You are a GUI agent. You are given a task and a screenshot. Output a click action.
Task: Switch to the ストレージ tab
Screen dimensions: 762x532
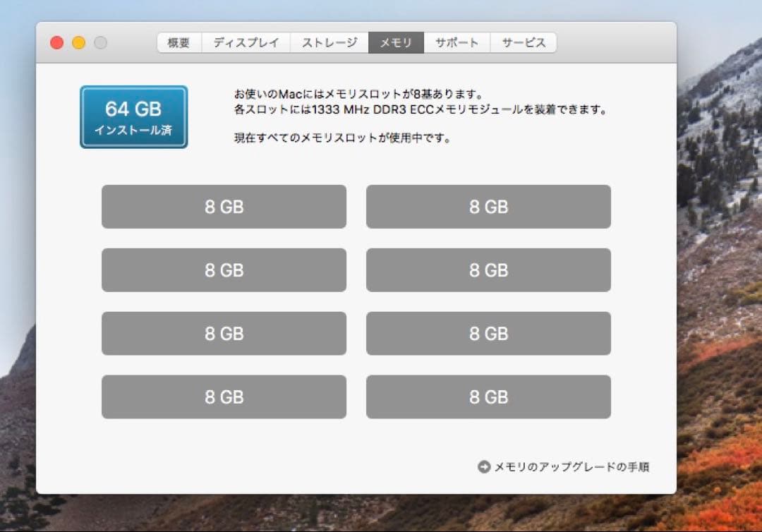coord(329,42)
